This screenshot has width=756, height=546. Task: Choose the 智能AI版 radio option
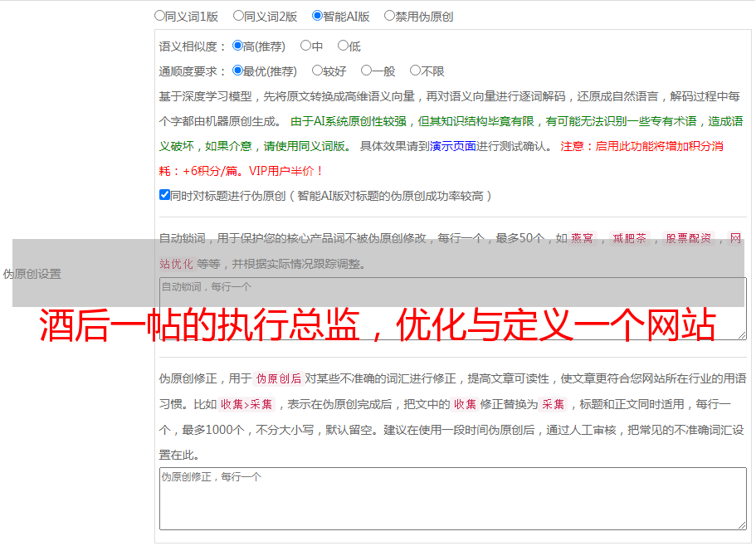(x=317, y=16)
